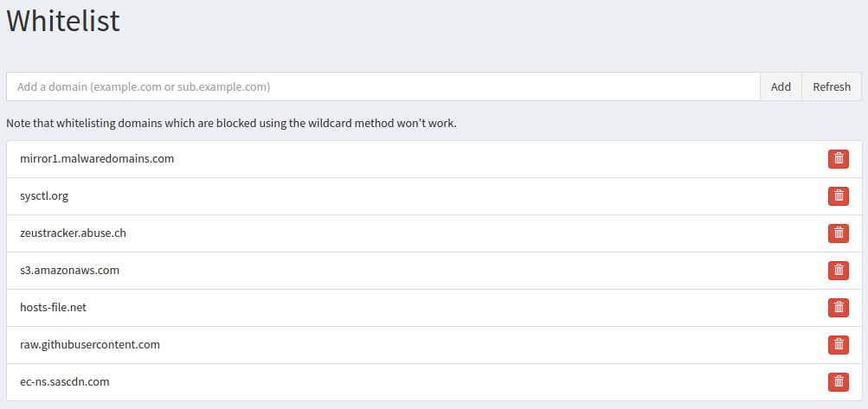This screenshot has height=409, width=868.
Task: Refresh the whitelist with the Refresh button
Action: point(832,86)
